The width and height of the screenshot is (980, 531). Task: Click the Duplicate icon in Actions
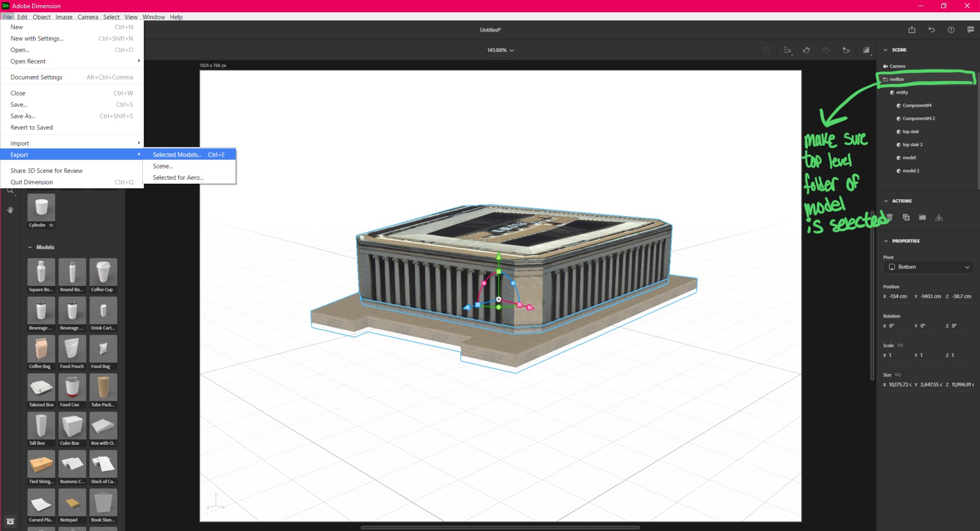(x=906, y=217)
